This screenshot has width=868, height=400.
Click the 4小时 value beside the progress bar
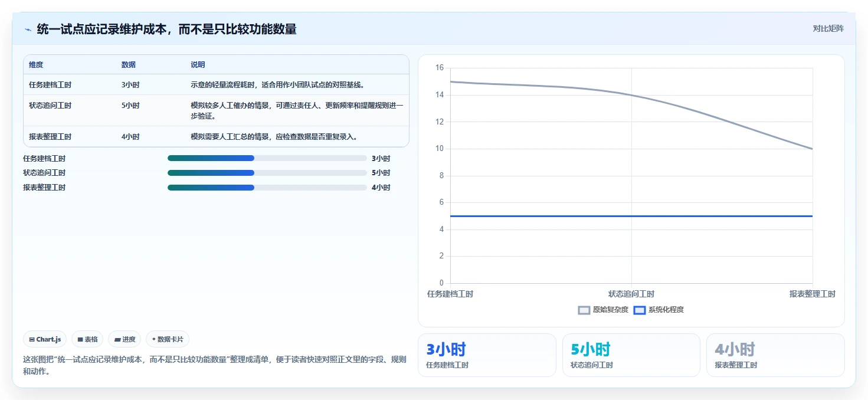coord(381,188)
